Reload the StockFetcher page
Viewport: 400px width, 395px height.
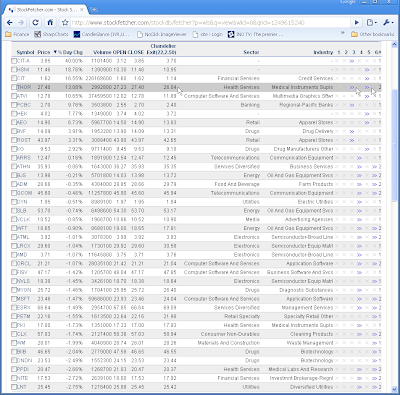(35, 23)
